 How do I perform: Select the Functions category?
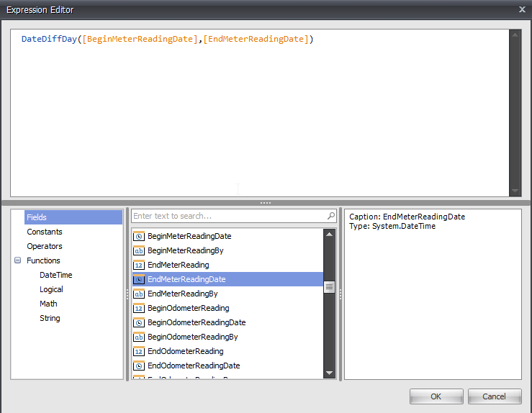[43, 260]
